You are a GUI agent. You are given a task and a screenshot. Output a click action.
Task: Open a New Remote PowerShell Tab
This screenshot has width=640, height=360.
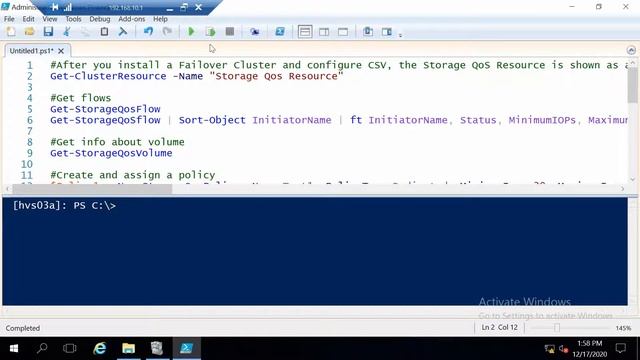click(255, 31)
